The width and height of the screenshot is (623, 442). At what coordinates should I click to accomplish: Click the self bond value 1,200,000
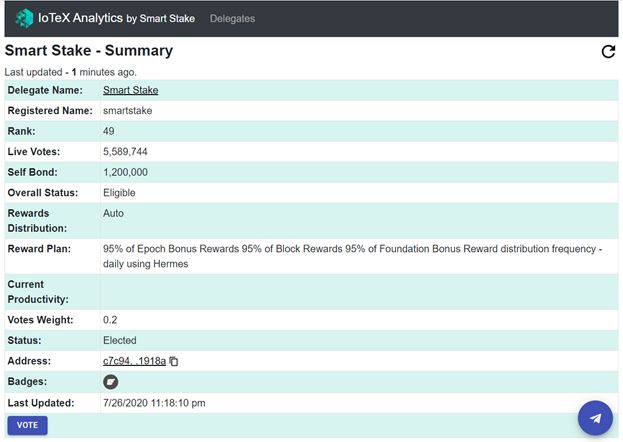click(125, 172)
